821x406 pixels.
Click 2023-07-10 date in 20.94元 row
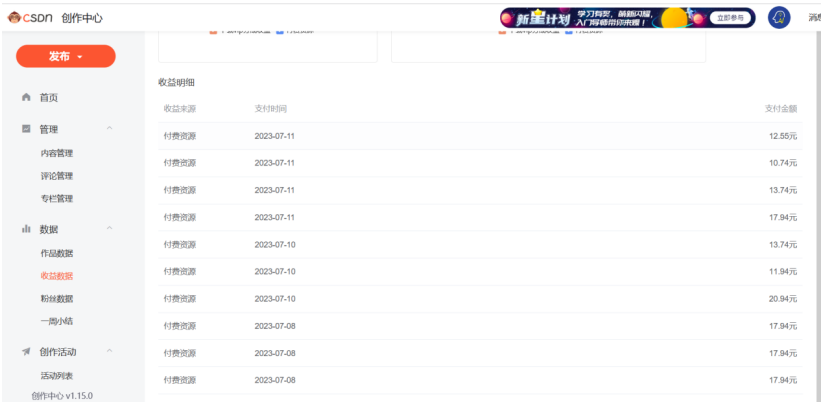275,299
